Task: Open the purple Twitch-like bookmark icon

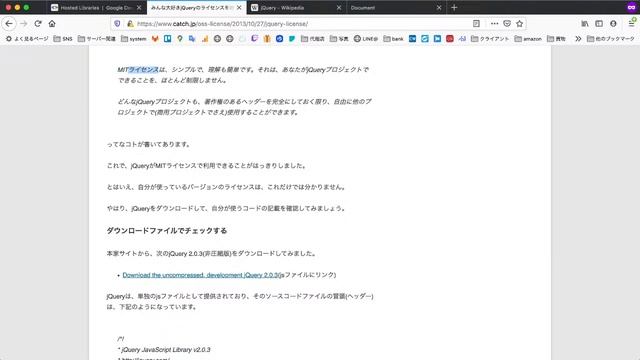Action: click(x=254, y=39)
